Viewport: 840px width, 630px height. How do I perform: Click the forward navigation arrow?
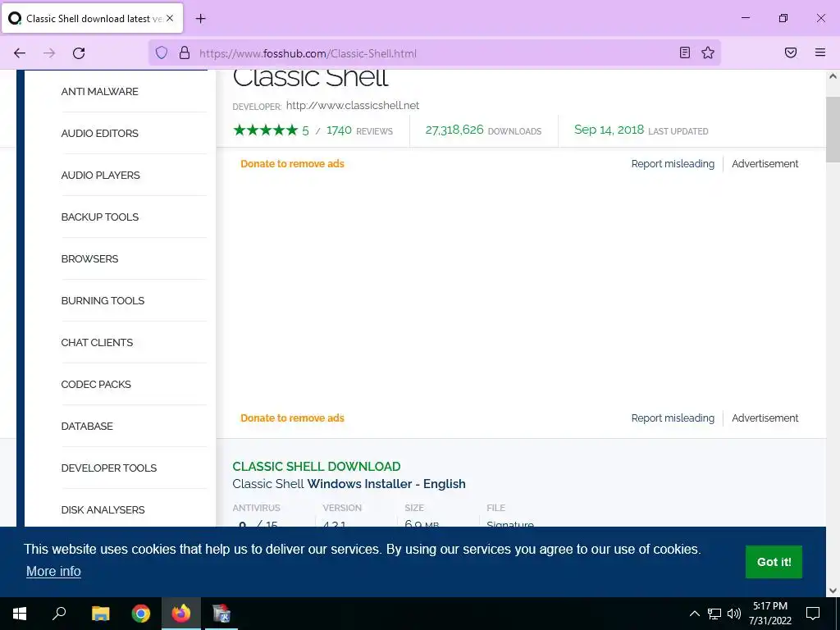click(49, 53)
